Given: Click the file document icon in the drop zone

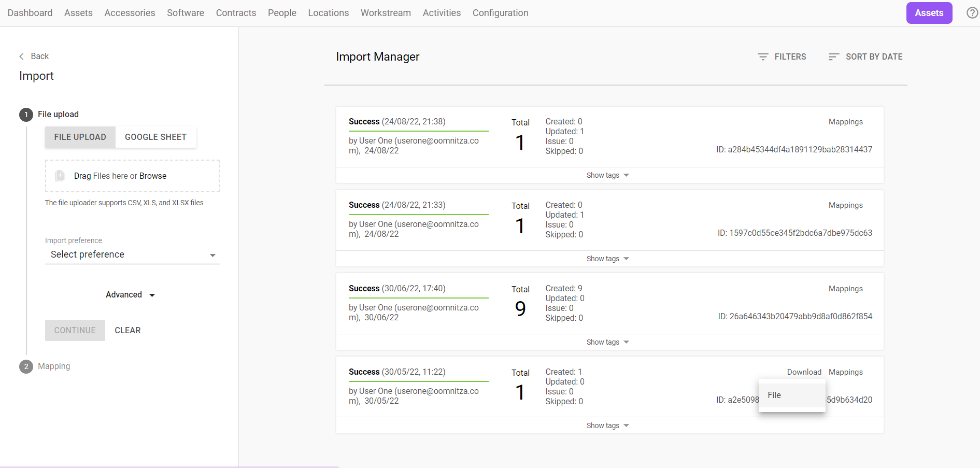Looking at the screenshot, I should click(x=60, y=176).
